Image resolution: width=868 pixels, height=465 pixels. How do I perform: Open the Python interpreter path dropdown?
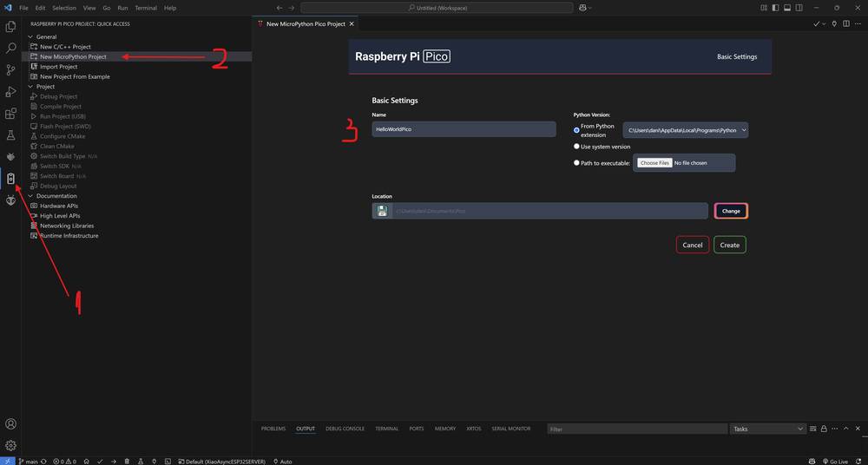coord(686,130)
